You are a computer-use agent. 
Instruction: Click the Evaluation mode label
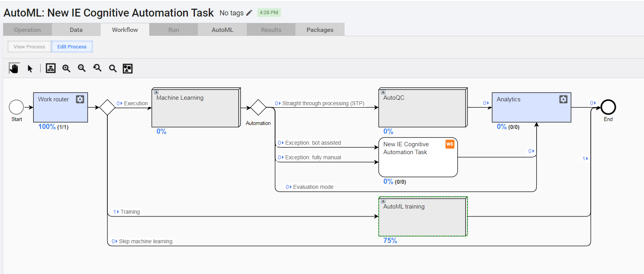tap(313, 187)
